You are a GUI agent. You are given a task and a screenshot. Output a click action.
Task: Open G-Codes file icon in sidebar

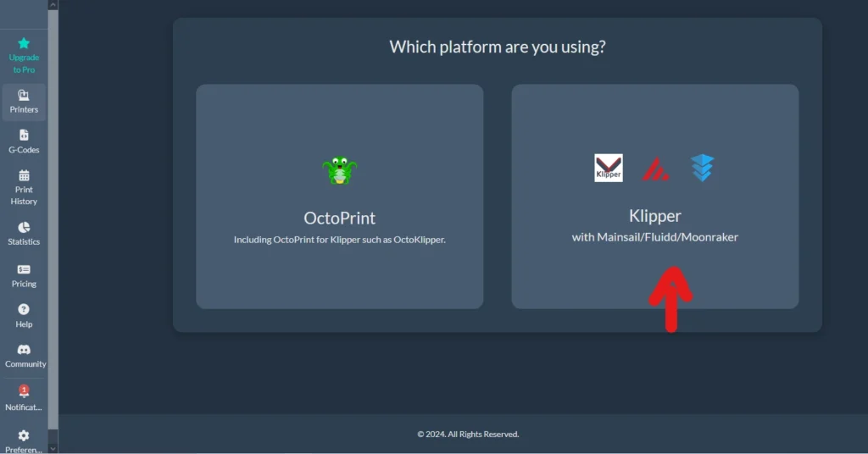click(24, 135)
